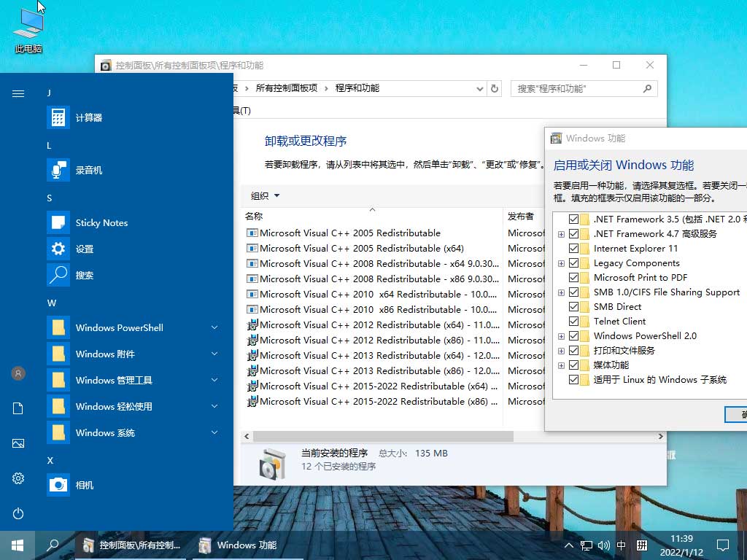
Task: Toggle the 适用于 Linux 的 Windows 子系统 checkbox
Action: pos(573,379)
